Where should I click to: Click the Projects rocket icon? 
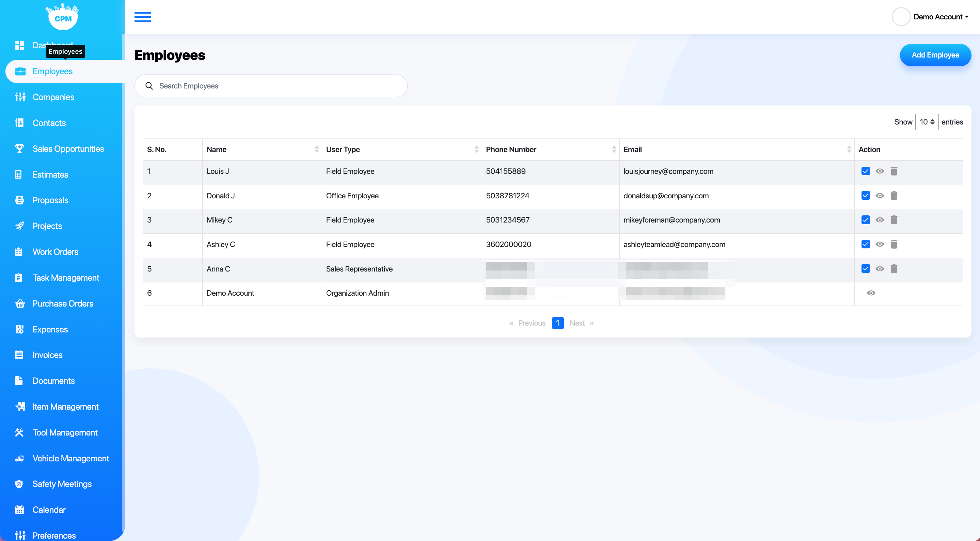click(x=19, y=226)
